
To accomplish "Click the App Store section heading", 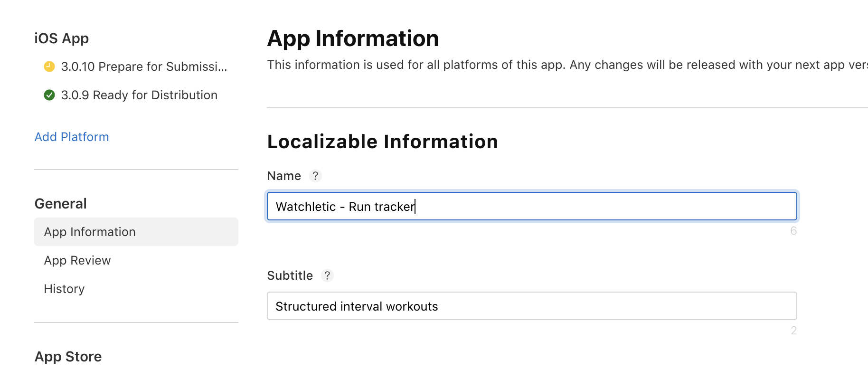I will point(68,357).
